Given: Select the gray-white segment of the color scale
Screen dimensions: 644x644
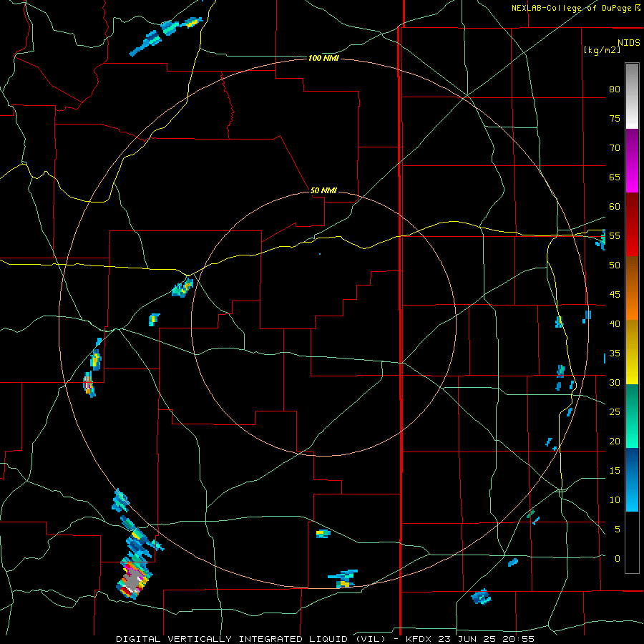Looking at the screenshot, I should (x=632, y=96).
